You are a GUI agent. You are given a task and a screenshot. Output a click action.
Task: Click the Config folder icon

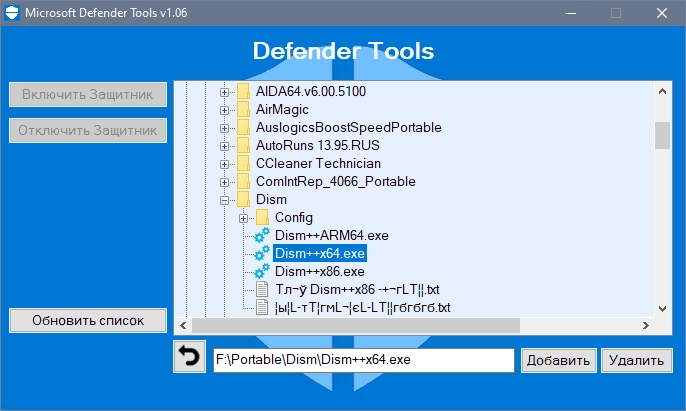tap(262, 218)
